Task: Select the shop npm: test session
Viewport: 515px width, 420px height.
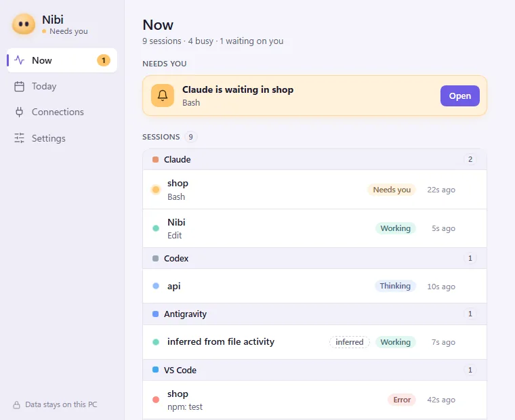Action: tap(314, 400)
